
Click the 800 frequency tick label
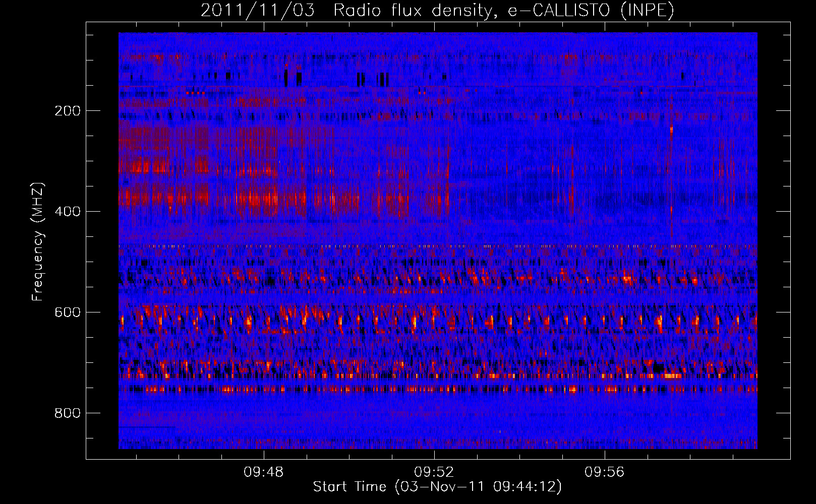click(68, 413)
